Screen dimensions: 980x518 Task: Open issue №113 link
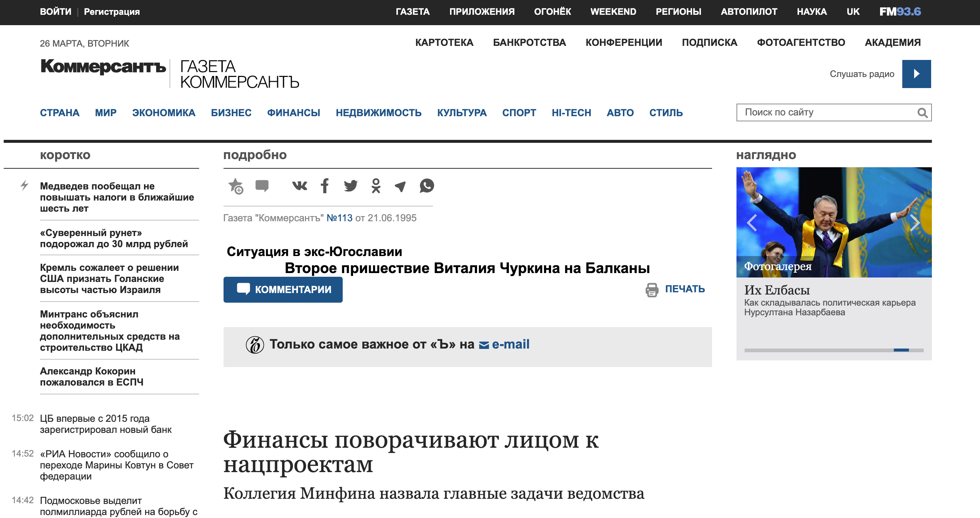pyautogui.click(x=339, y=218)
